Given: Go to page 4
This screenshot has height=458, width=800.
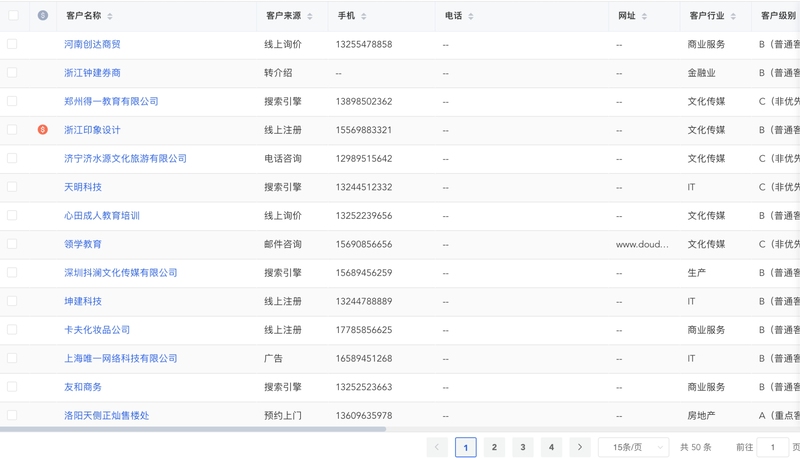Looking at the screenshot, I should pyautogui.click(x=551, y=447).
